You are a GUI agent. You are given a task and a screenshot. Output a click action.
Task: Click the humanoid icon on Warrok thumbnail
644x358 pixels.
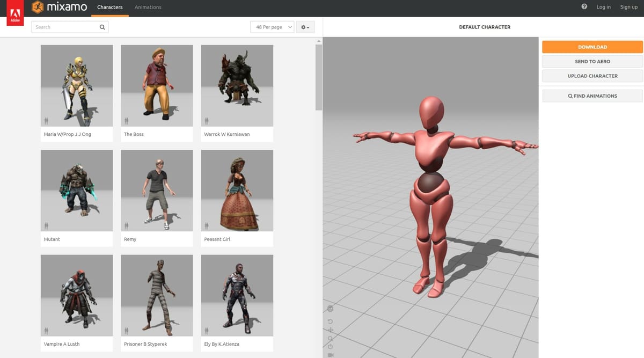coord(207,120)
